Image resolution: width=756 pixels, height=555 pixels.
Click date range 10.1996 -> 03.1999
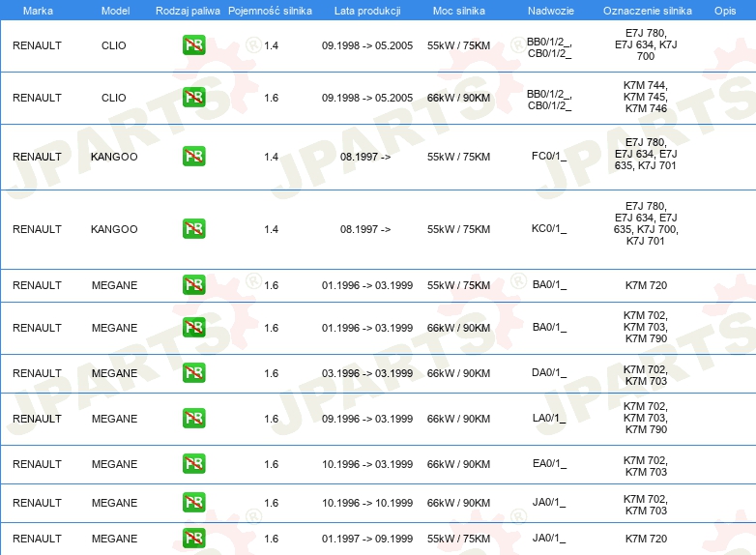[x=367, y=464]
